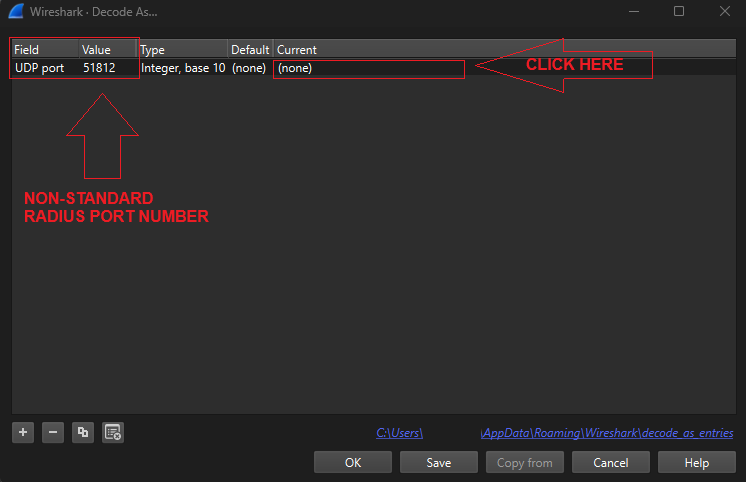Sort by the Value column header
The image size is (746, 482).
click(107, 50)
